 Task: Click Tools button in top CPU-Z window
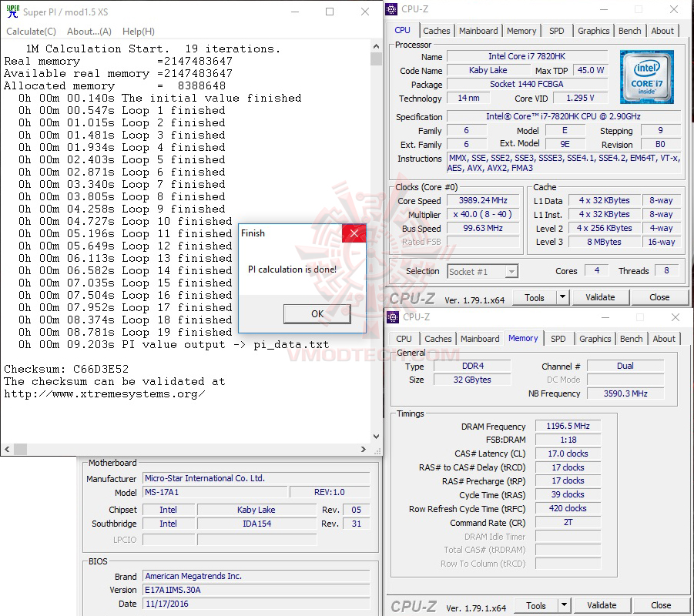[535, 297]
